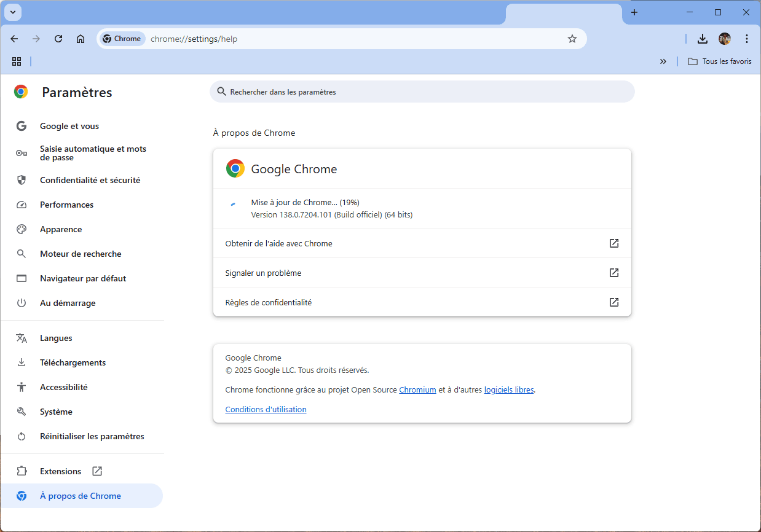Show hidden bookmarks with the double chevron
The image size is (761, 532).
point(663,61)
